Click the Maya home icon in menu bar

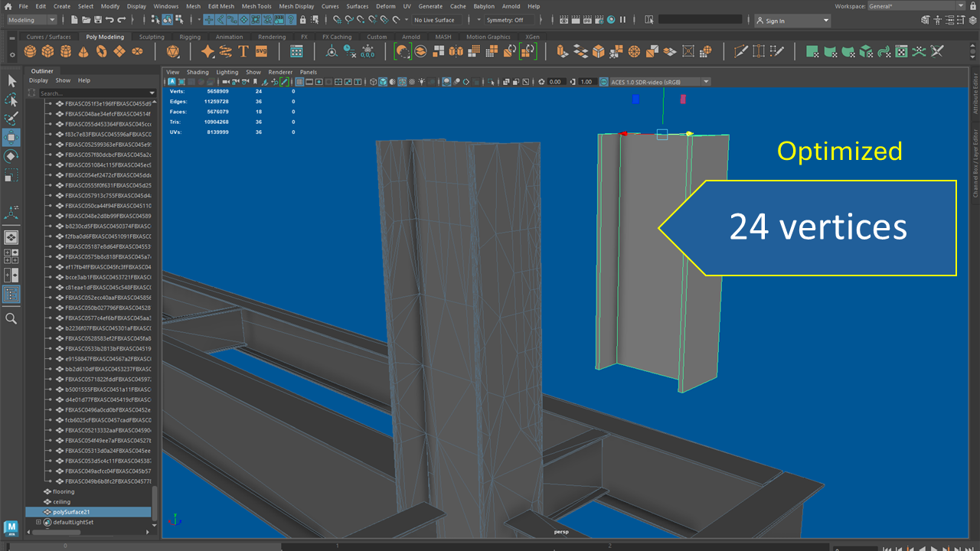pos(8,6)
